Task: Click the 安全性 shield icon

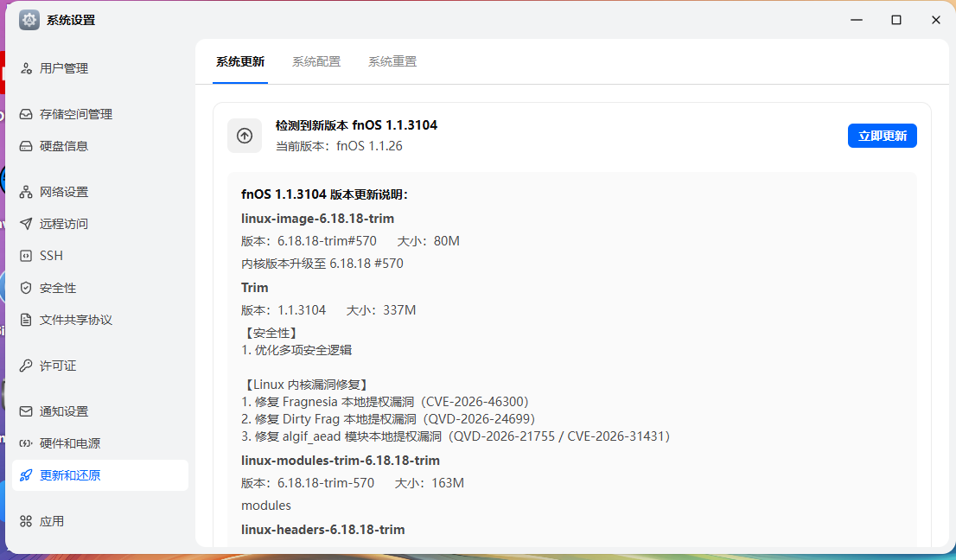Action: tap(26, 288)
